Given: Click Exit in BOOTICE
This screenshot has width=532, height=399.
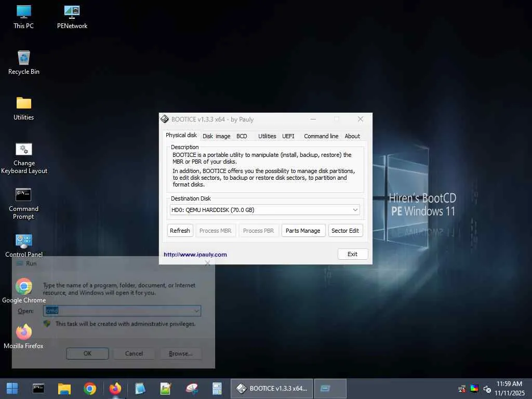Looking at the screenshot, I should 353,254.
